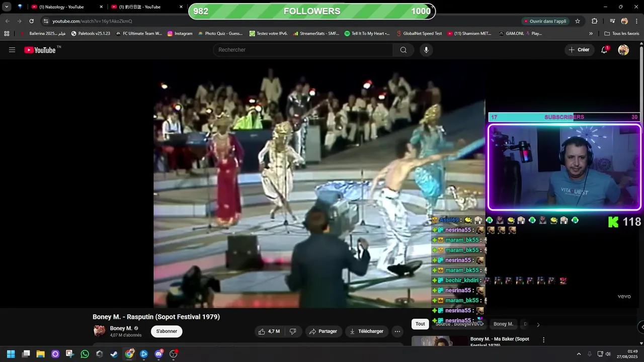Subscribe with the S'abonner button
Image resolution: width=644 pixels, height=362 pixels.
point(167,331)
